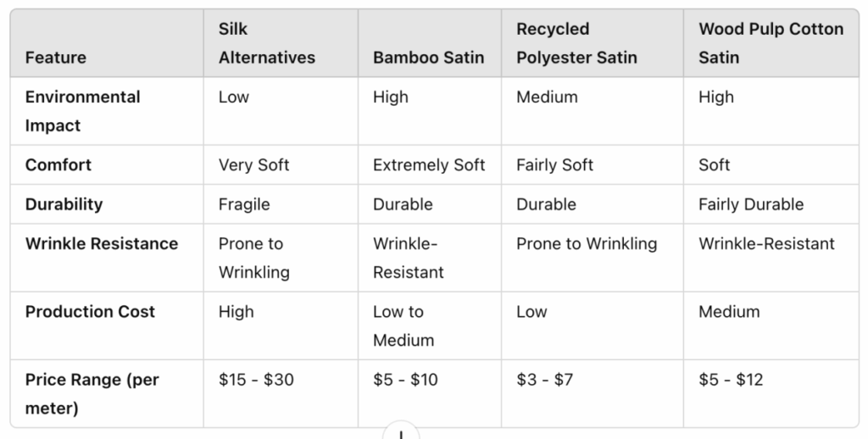Click the Bamboo Satin column header
Viewport: 868px width, 439px height.
click(428, 58)
